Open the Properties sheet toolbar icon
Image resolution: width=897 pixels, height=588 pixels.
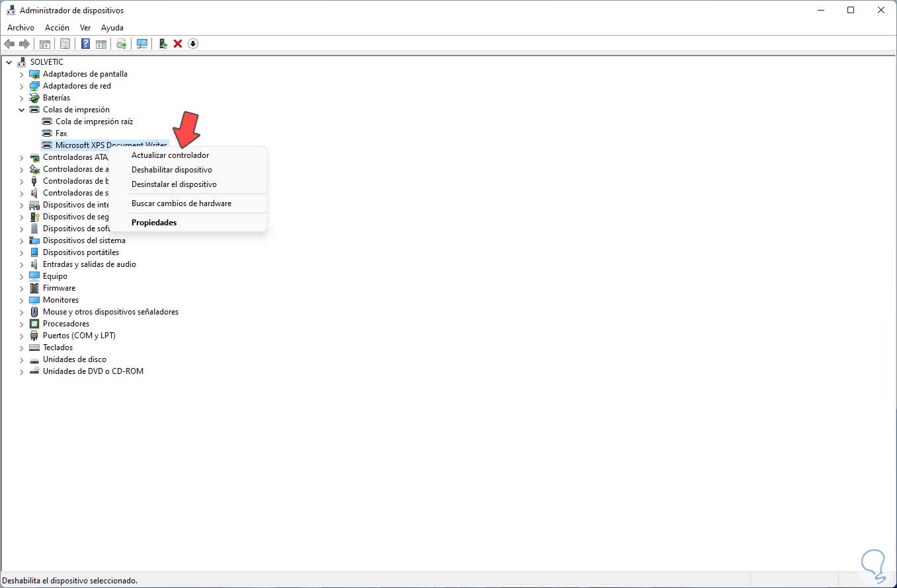pos(65,44)
